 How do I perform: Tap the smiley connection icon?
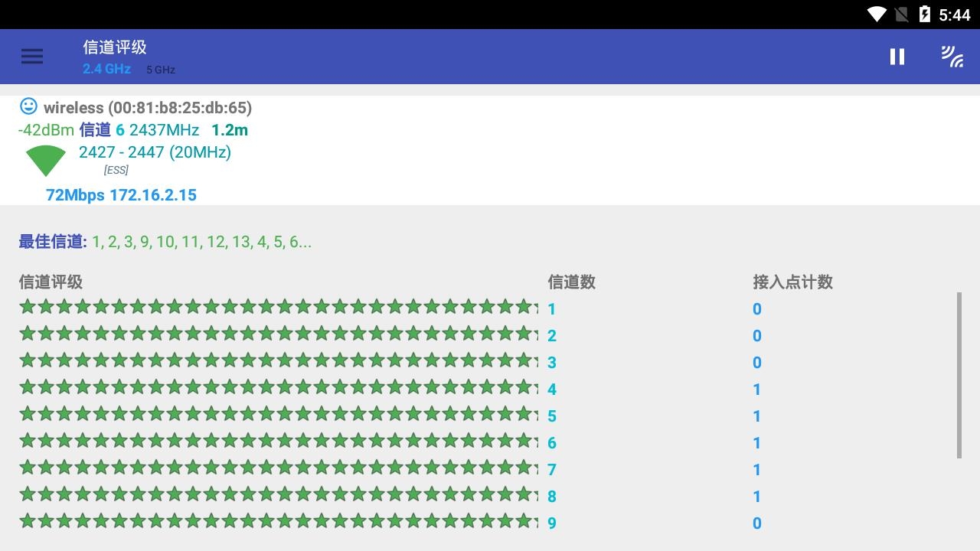pos(28,106)
